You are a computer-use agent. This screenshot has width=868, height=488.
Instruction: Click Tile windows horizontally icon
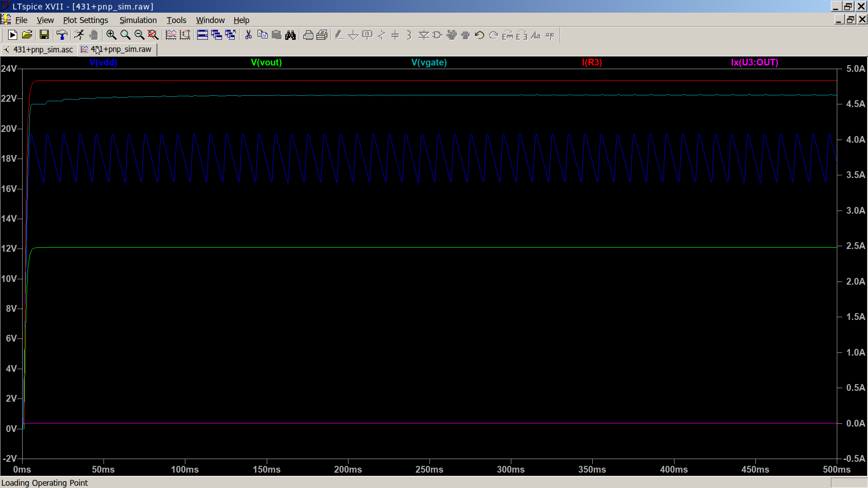click(x=203, y=35)
